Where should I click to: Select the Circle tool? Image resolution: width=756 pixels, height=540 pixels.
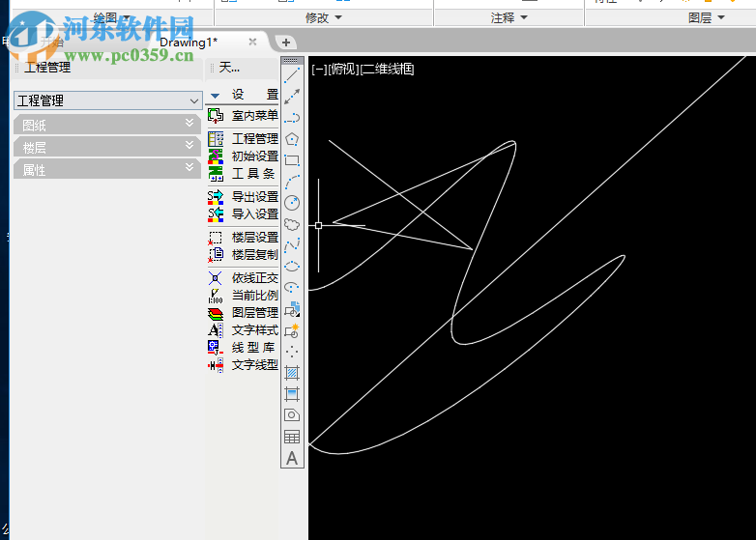point(292,203)
